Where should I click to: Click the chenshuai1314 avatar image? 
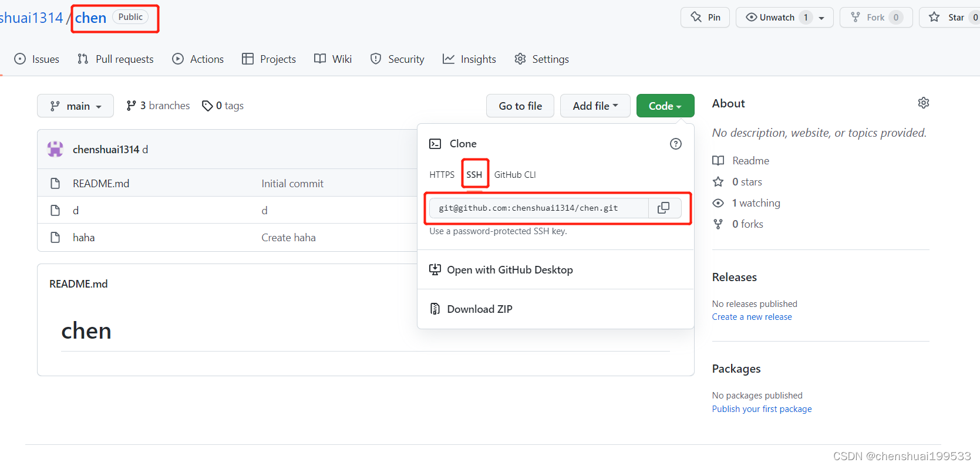[x=55, y=149]
